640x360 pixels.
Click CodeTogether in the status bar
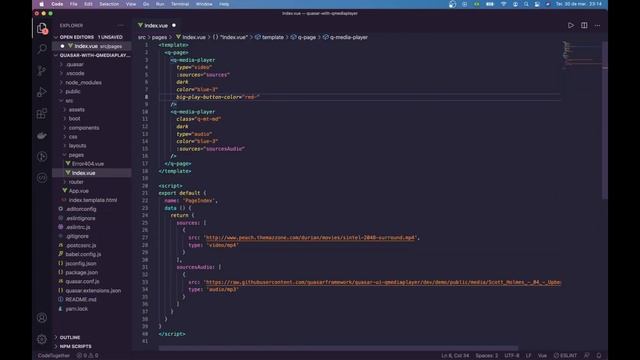coord(53,356)
